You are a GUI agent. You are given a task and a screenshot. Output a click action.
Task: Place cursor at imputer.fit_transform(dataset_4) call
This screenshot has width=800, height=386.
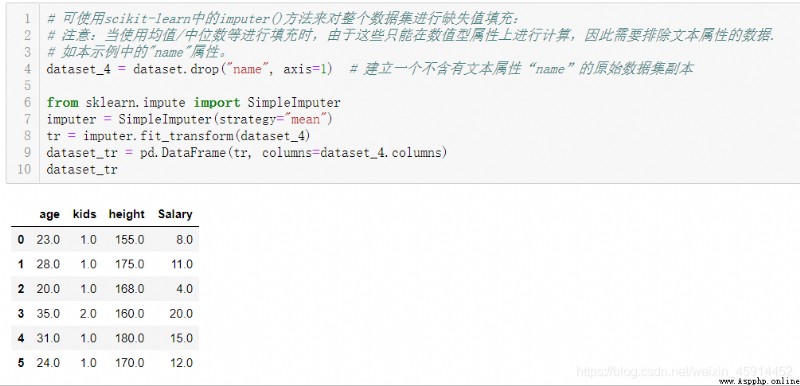point(178,136)
